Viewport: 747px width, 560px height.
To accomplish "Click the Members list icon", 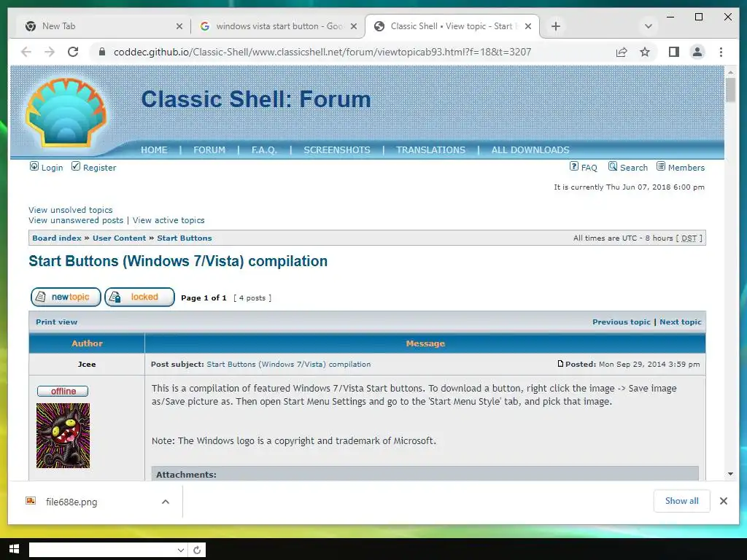I will [x=661, y=166].
